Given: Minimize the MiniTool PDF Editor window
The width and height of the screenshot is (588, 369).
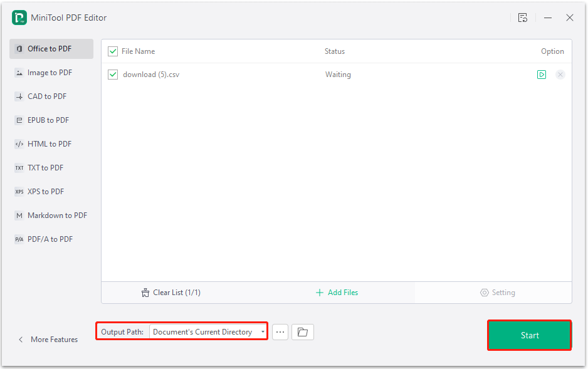Looking at the screenshot, I should (548, 18).
